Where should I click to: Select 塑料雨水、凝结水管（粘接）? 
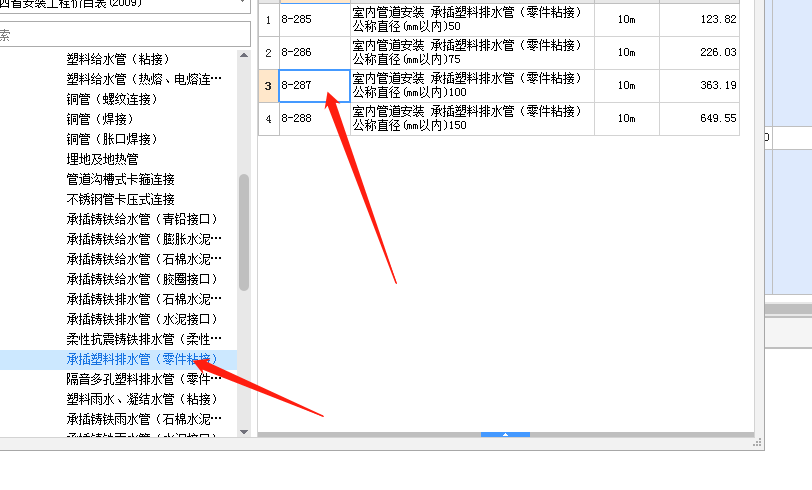pyautogui.click(x=142, y=399)
